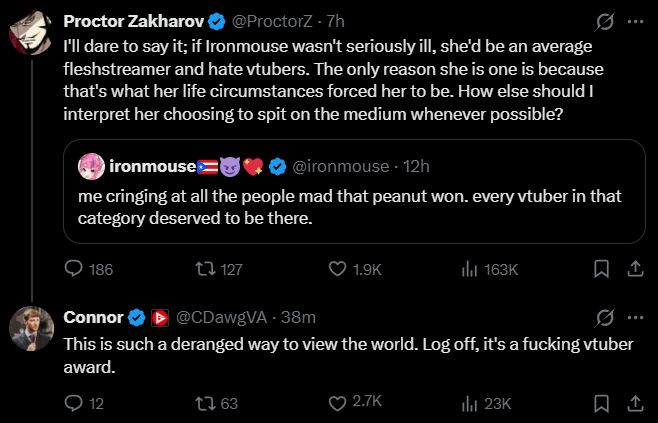
Task: Bookmark Proctor Zakharov's tweet
Action: pos(601,269)
